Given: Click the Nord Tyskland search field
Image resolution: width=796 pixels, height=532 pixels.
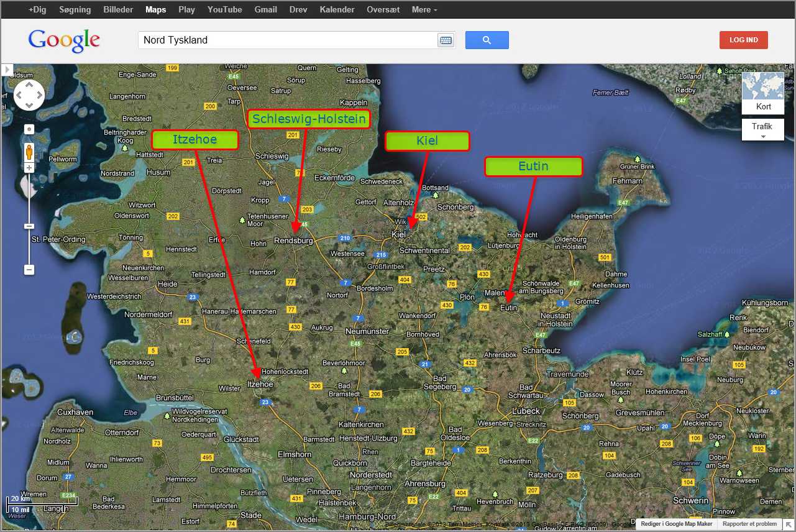Looking at the screenshot, I should coord(286,40).
